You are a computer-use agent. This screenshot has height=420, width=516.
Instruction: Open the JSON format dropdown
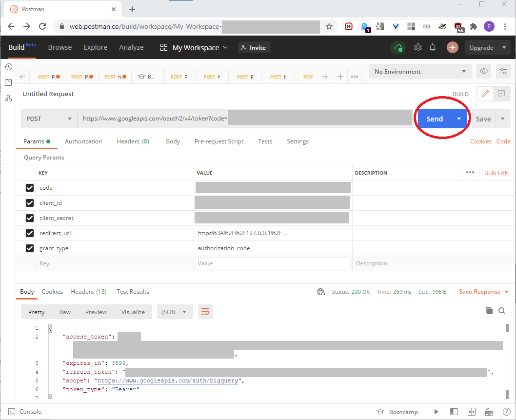coord(175,312)
